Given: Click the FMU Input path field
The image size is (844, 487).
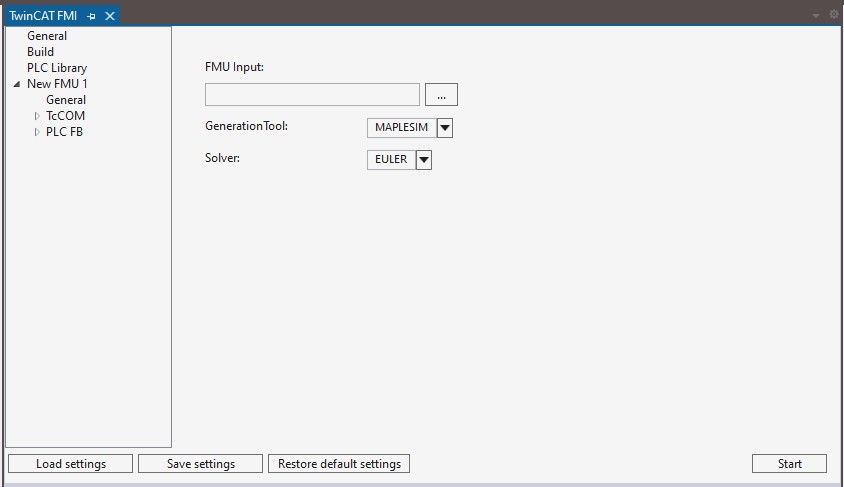Looking at the screenshot, I should (x=312, y=95).
